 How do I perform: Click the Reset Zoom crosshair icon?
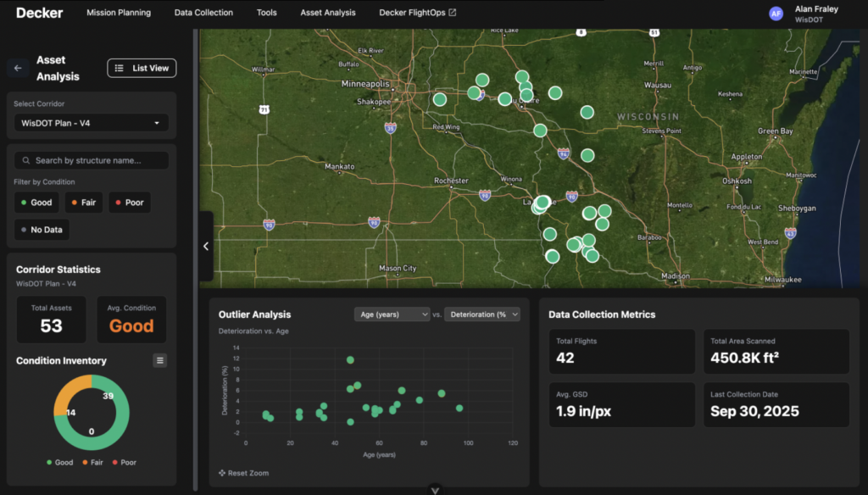tap(222, 473)
